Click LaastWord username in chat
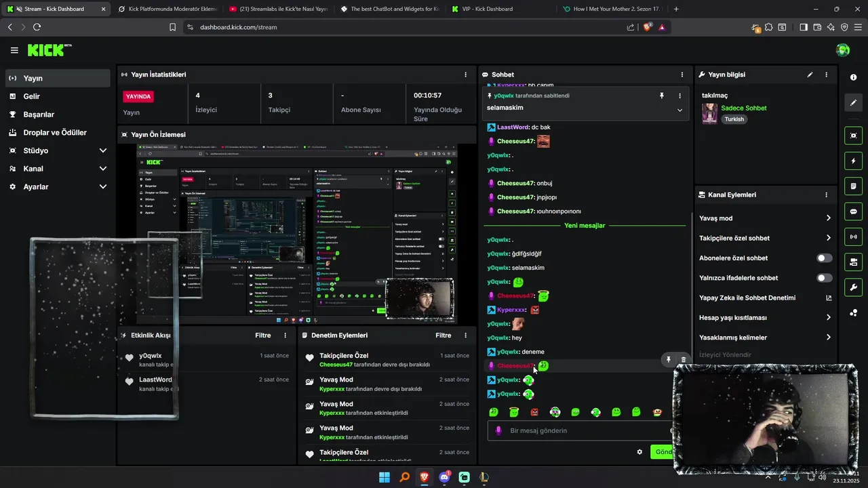868x488 pixels. pyautogui.click(x=513, y=127)
